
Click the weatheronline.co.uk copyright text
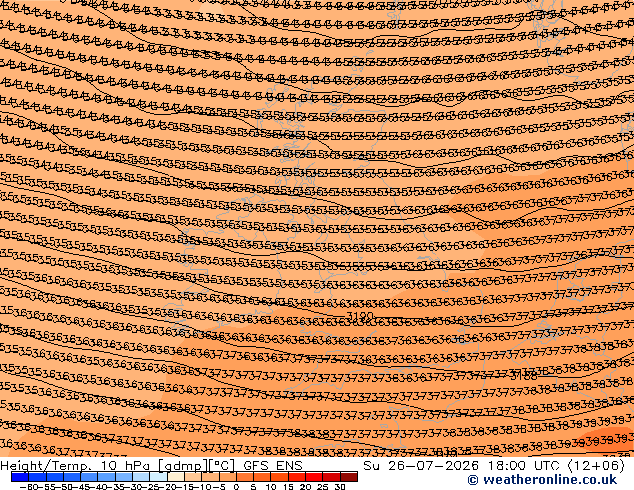[542, 480]
